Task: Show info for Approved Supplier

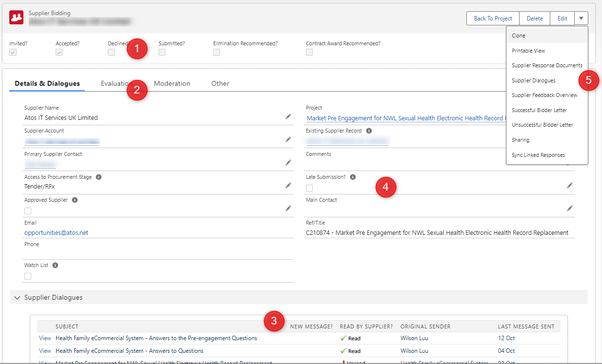Action: click(x=75, y=200)
